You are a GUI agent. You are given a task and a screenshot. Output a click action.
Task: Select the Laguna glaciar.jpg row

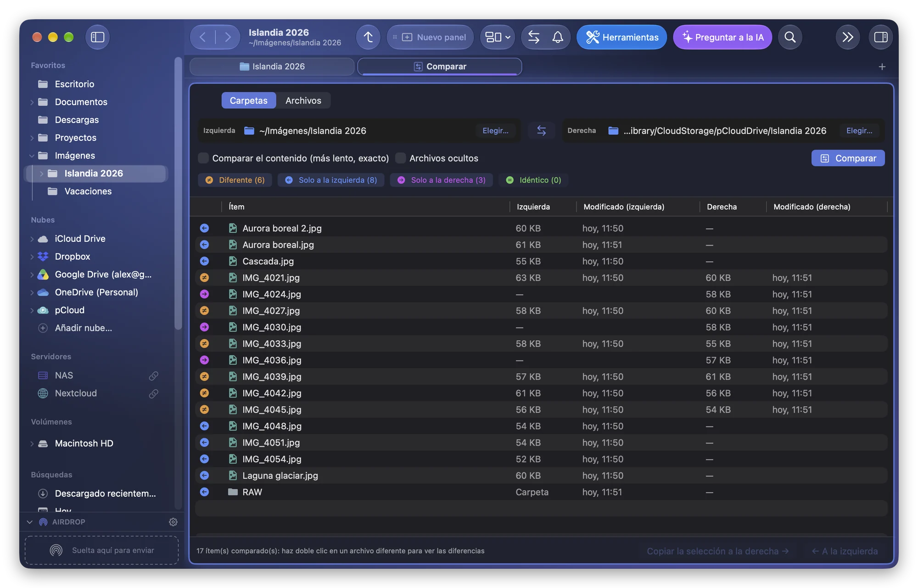coord(541,476)
